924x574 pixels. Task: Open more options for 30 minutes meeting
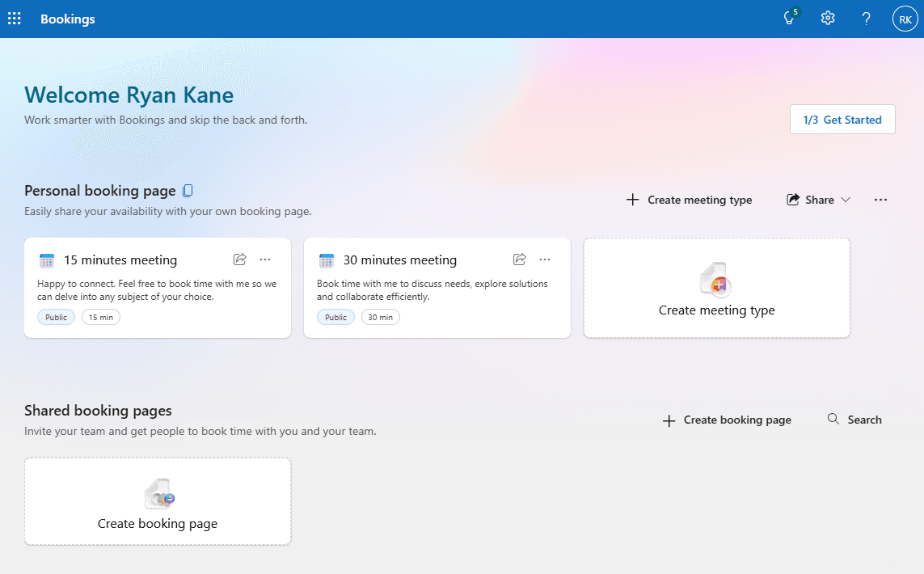(545, 260)
